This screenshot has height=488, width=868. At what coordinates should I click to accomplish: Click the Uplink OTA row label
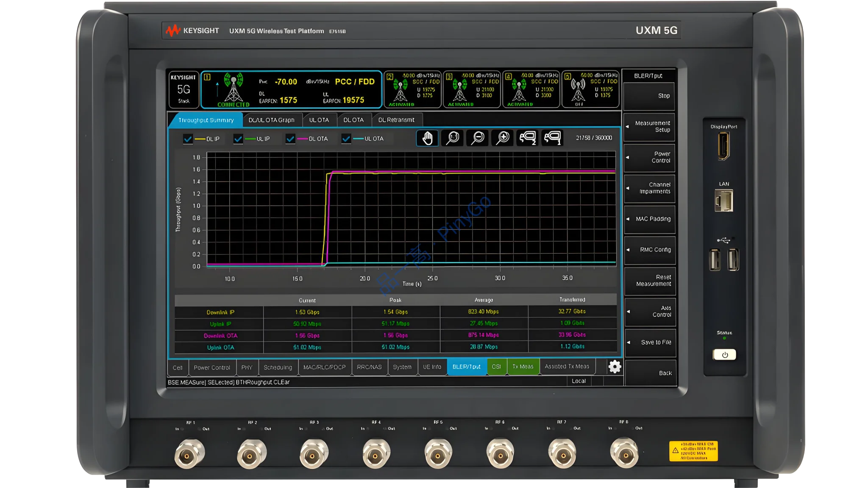(220, 348)
